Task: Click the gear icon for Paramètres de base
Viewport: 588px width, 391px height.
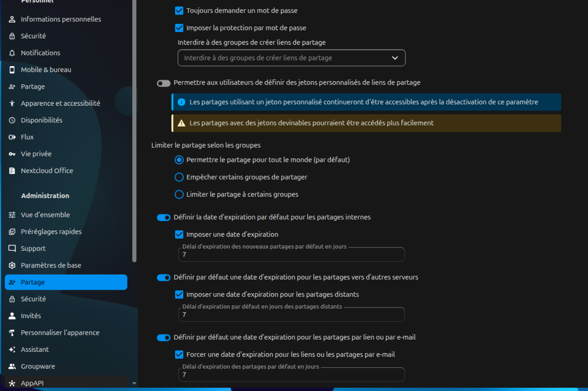Action: point(12,266)
